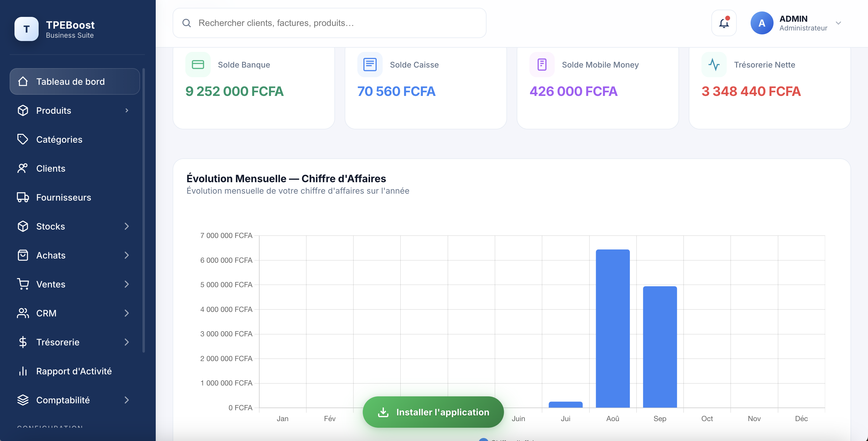Screen dimensions: 868x441
Task: Open the Catégories menu item
Action: coord(75,139)
